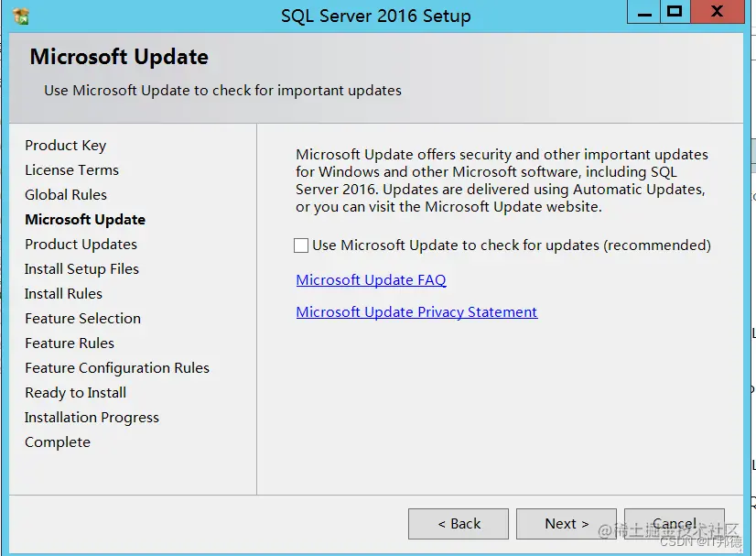Enable Use Microsoft Update to check for updates
Screen dimensions: 756x556
coord(301,245)
